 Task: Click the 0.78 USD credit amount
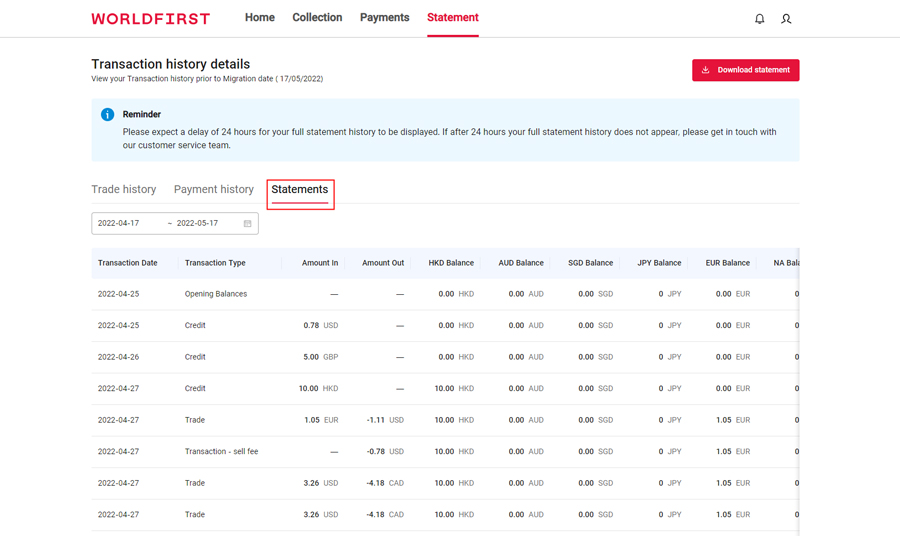pyautogui.click(x=321, y=325)
